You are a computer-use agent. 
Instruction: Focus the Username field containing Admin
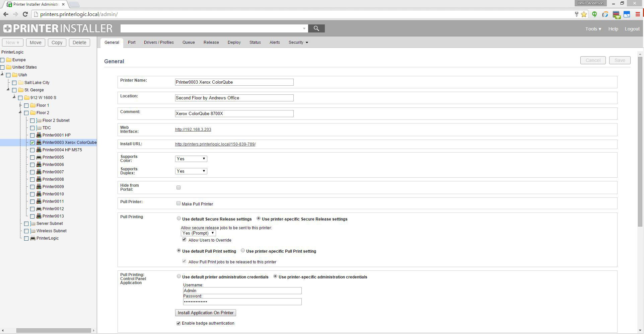click(242, 290)
